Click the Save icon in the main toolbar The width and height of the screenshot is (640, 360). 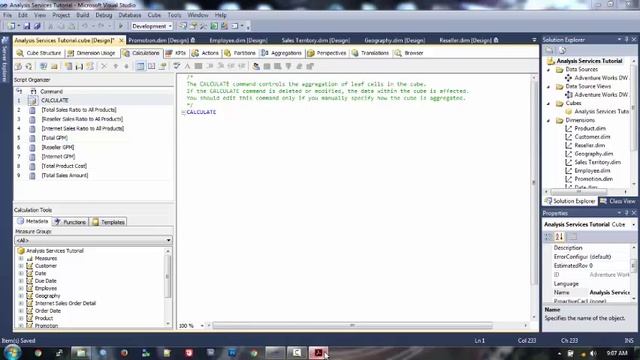[27, 26]
